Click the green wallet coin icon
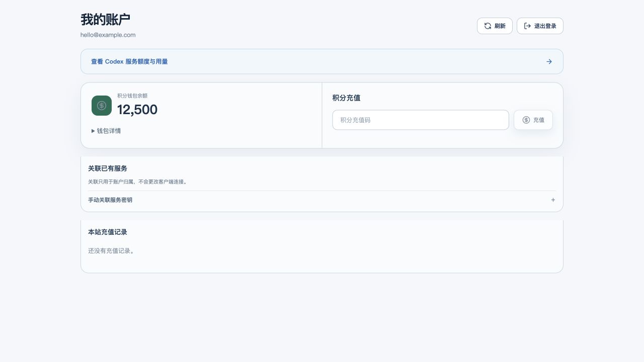Viewport: 644px width, 362px height. pos(102,106)
